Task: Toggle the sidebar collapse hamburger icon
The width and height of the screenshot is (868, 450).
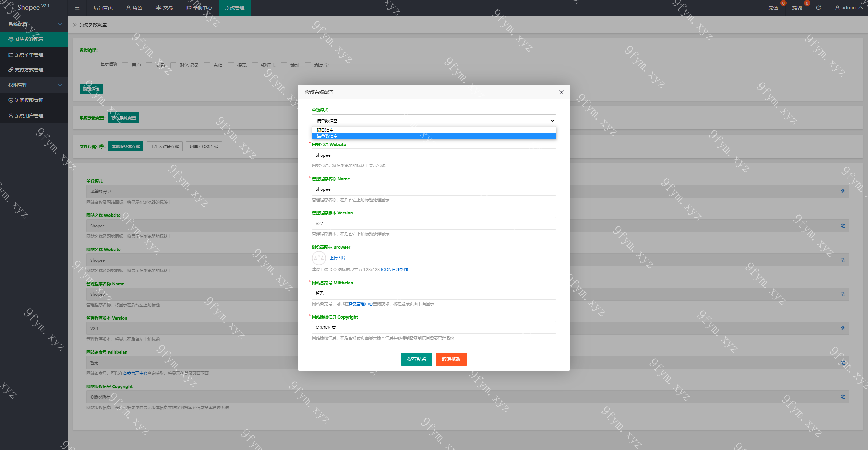Action: [x=77, y=8]
